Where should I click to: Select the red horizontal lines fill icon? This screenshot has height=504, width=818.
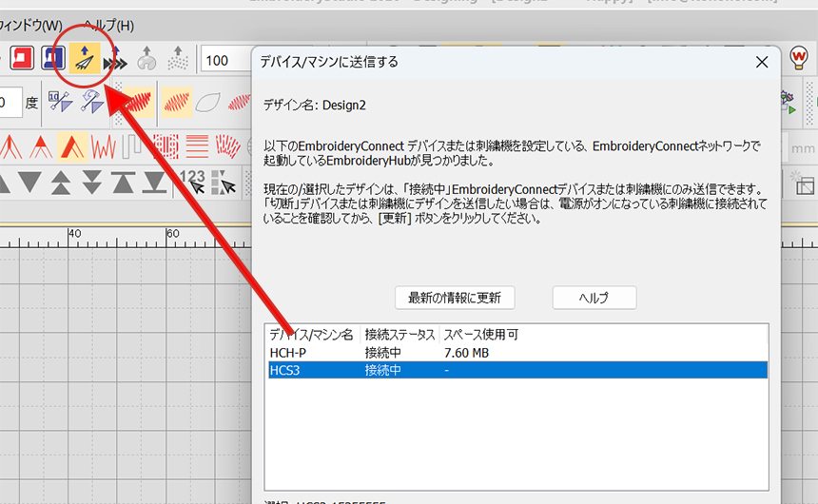(197, 146)
